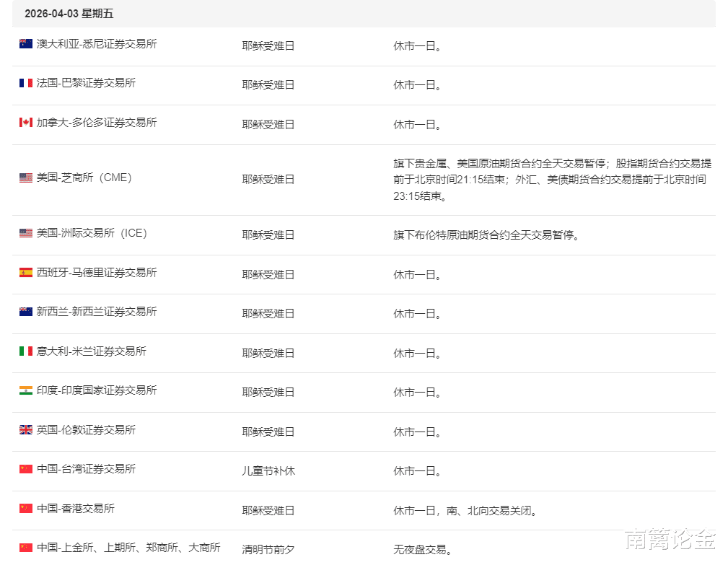
Task: Select 法国-巴黎证券交易所 row name
Action: point(86,83)
